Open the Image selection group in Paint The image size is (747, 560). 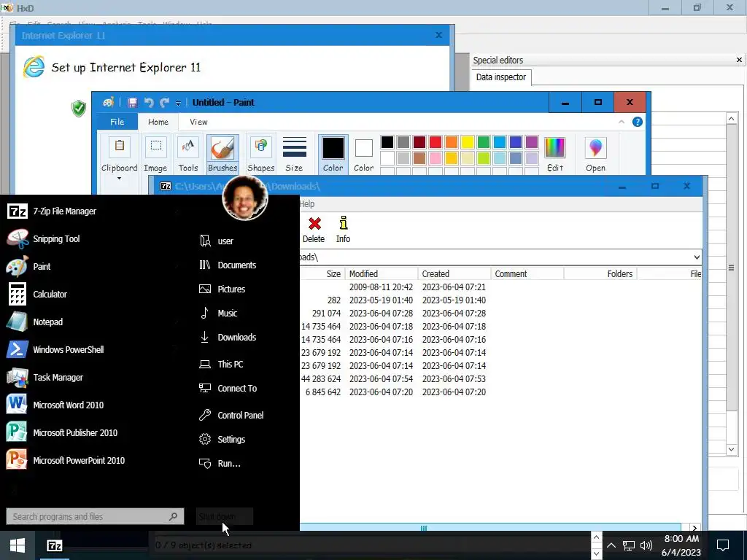pyautogui.click(x=155, y=155)
